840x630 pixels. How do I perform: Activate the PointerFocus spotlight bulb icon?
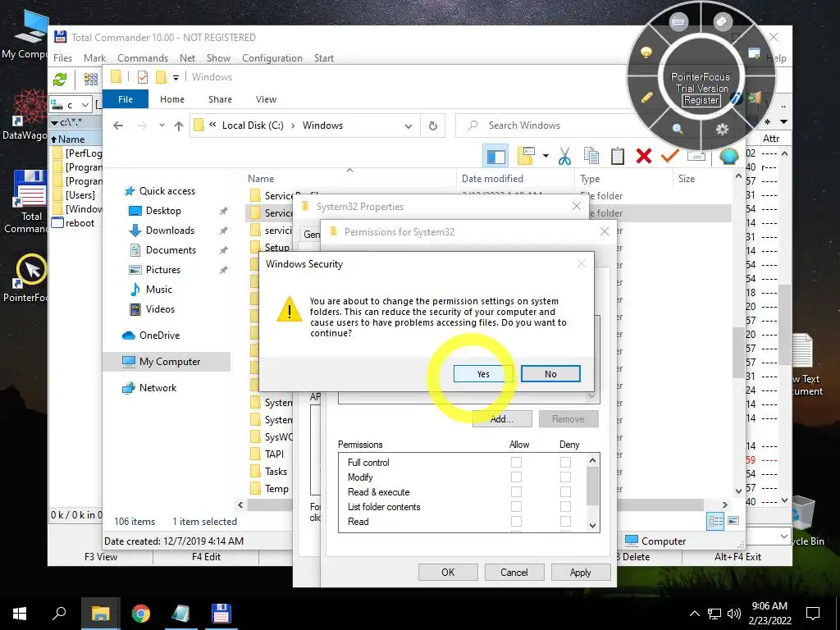tap(646, 52)
